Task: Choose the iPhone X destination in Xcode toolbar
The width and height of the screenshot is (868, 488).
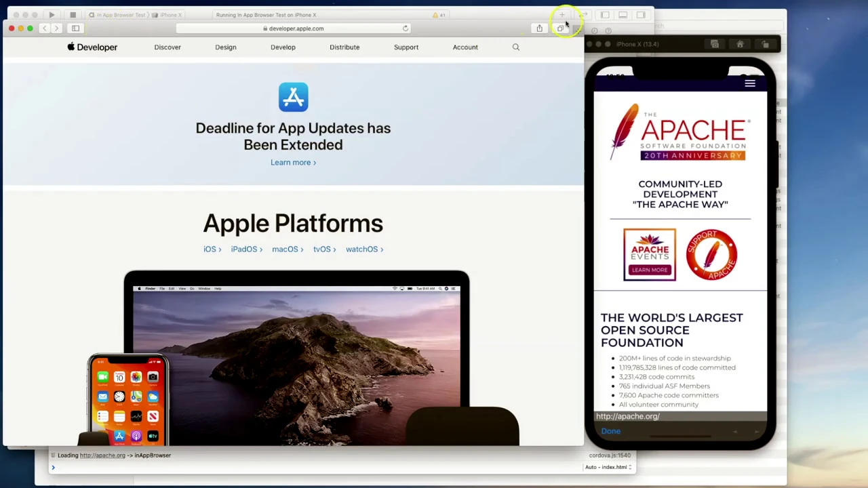Action: (167, 15)
